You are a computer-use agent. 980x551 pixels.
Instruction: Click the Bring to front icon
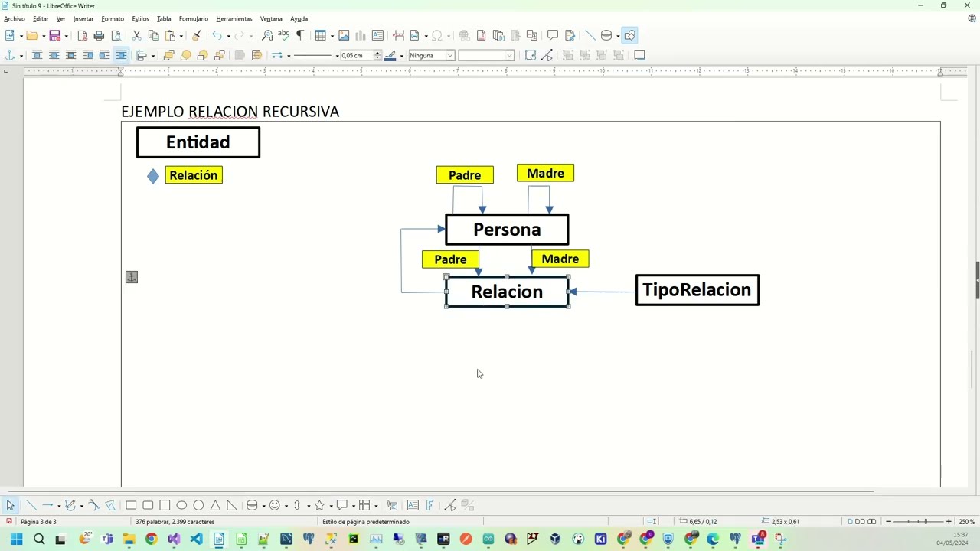coord(168,55)
